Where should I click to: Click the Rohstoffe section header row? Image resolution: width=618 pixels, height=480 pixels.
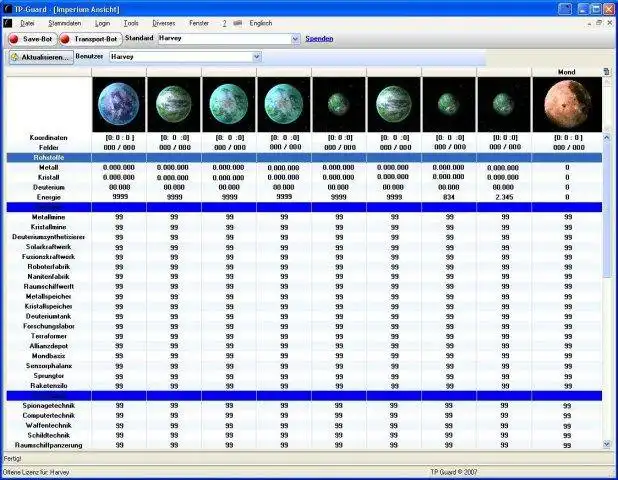point(304,158)
